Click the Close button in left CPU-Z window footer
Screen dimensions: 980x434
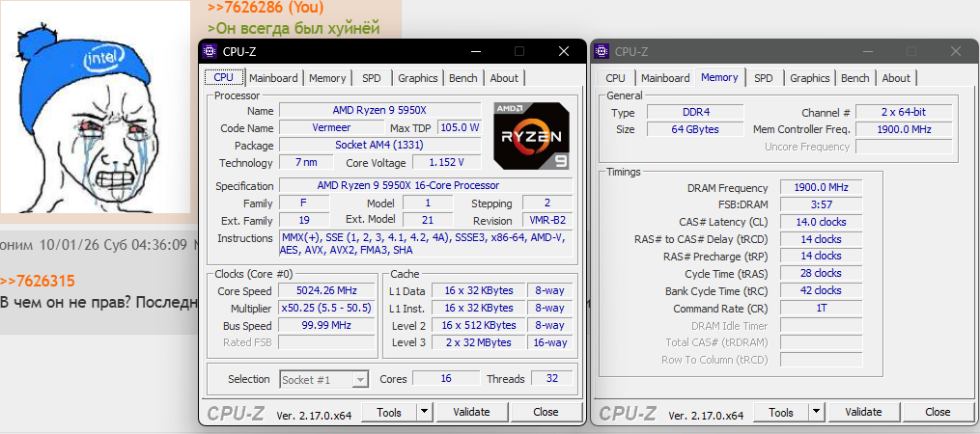coord(546,412)
